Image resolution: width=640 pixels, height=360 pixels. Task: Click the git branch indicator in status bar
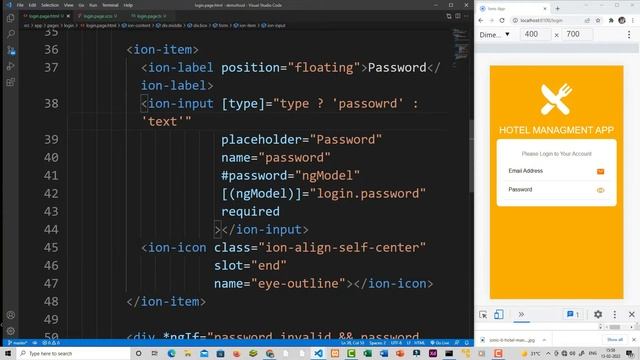[x=18, y=343]
